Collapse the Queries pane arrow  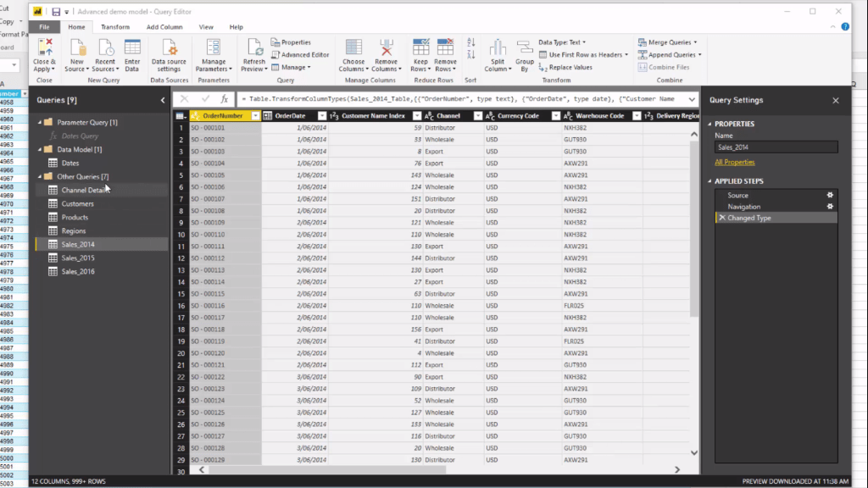pos(162,100)
